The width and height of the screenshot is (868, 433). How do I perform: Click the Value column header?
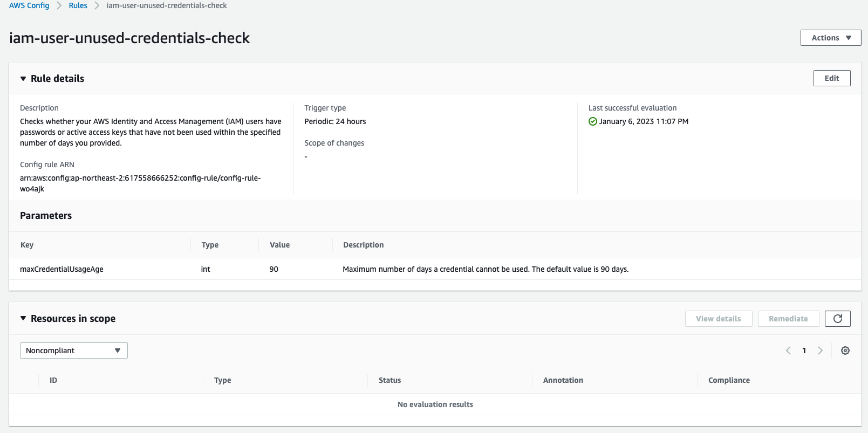[279, 245]
